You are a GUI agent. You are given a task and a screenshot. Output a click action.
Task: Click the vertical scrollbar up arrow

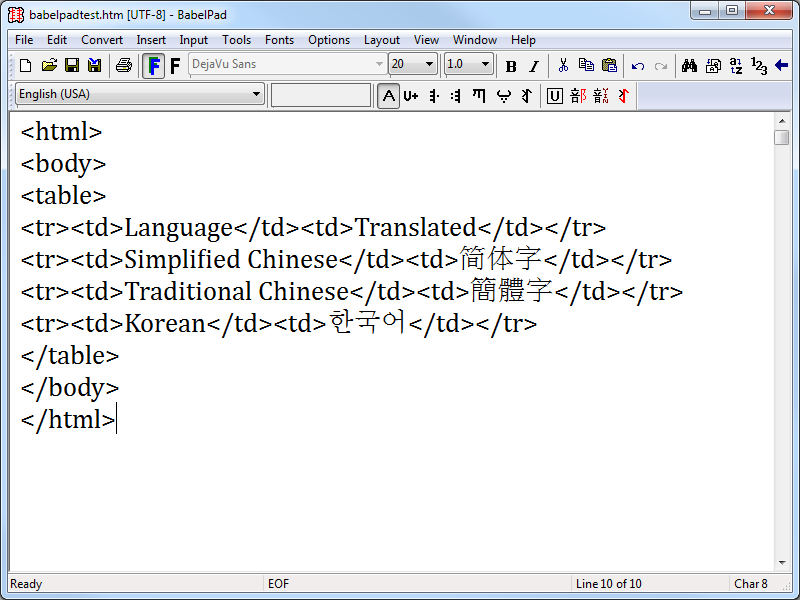point(782,121)
